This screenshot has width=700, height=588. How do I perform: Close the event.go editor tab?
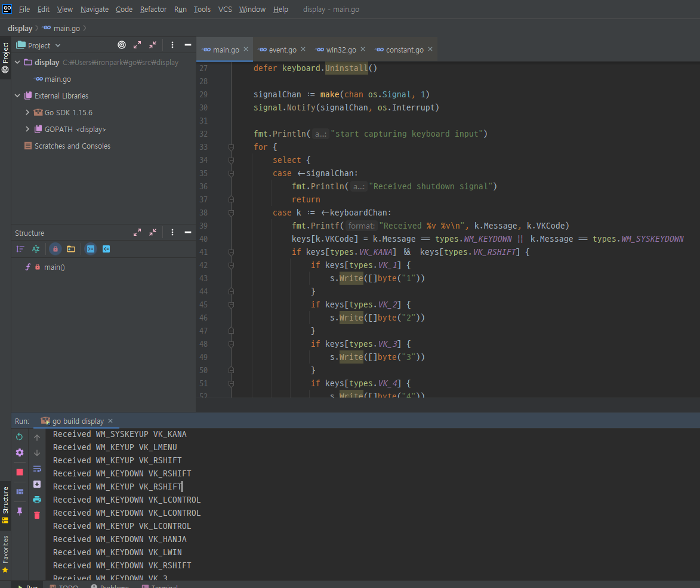[303, 49]
